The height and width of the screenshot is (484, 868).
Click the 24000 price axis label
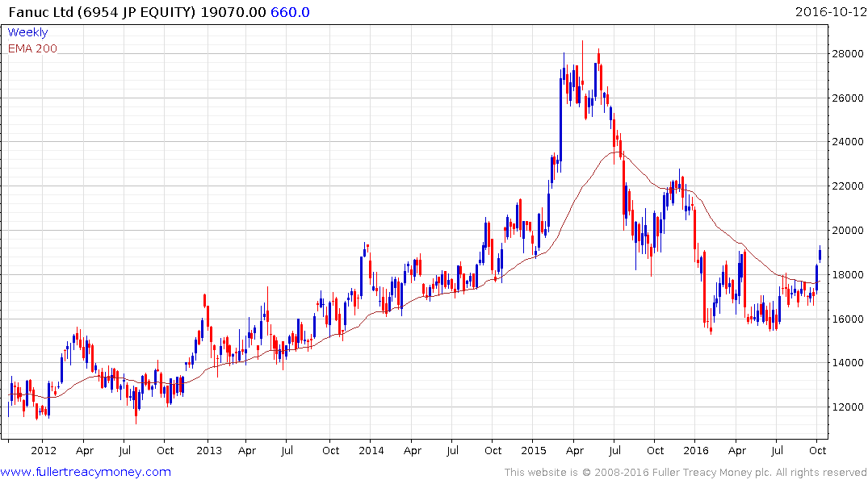[848, 142]
